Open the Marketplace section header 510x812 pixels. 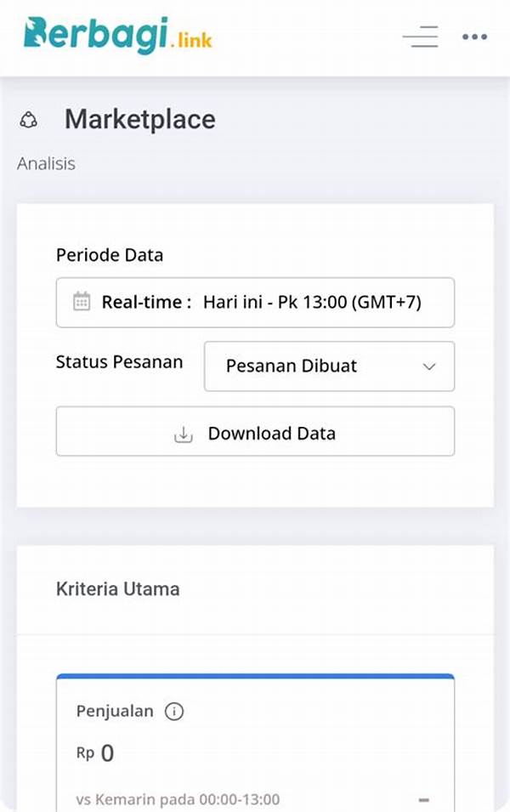[140, 120]
